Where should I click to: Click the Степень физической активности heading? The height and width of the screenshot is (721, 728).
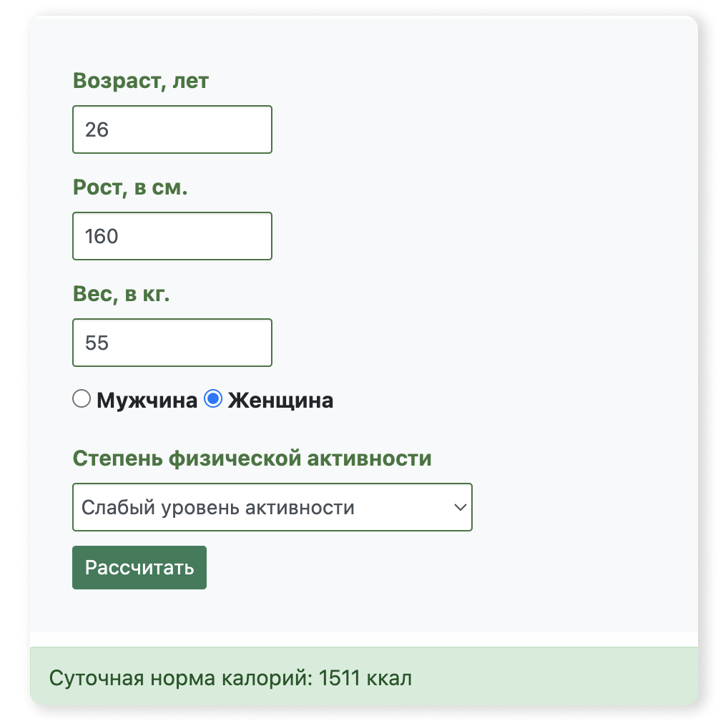[252, 458]
